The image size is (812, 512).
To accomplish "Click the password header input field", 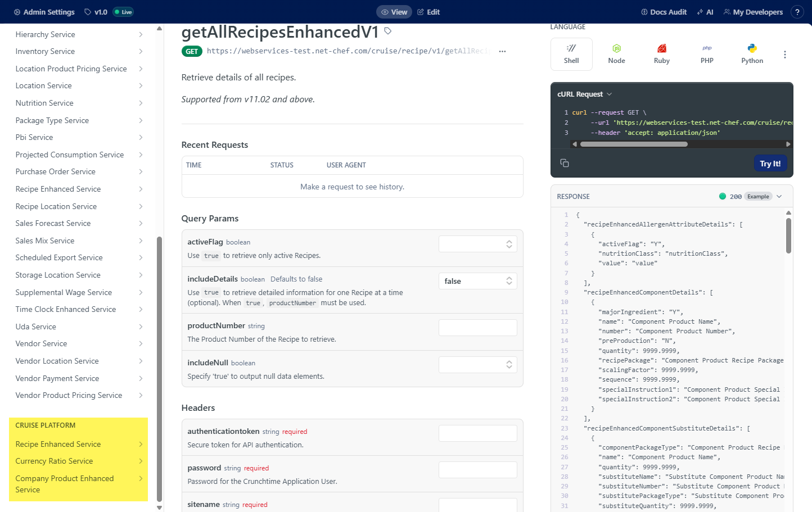I will [x=477, y=470].
